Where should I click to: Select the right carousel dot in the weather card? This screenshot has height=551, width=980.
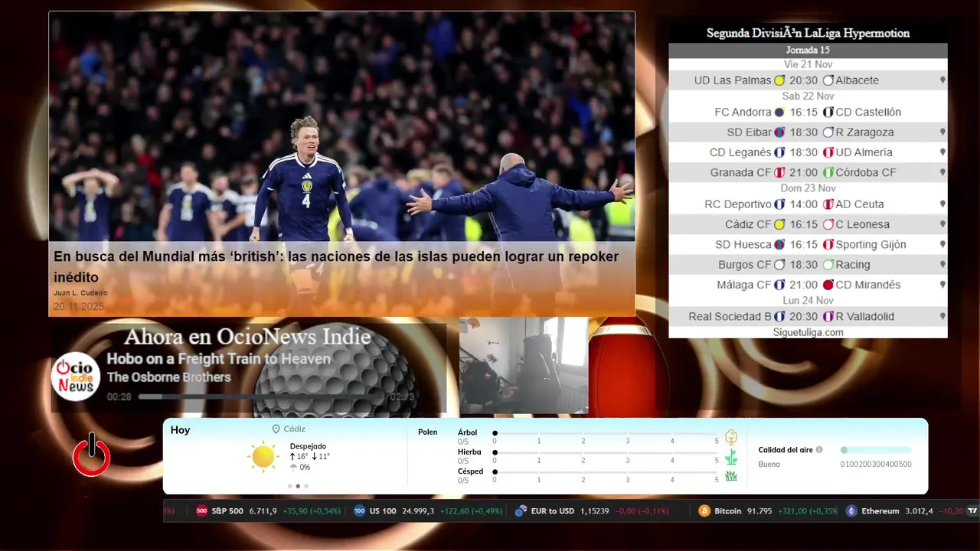(306, 486)
